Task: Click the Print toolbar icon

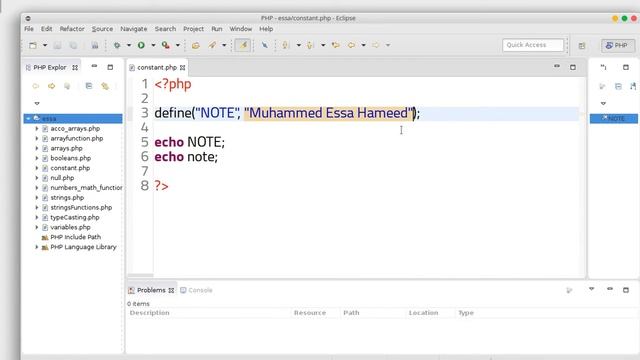Action: [x=95, y=45]
